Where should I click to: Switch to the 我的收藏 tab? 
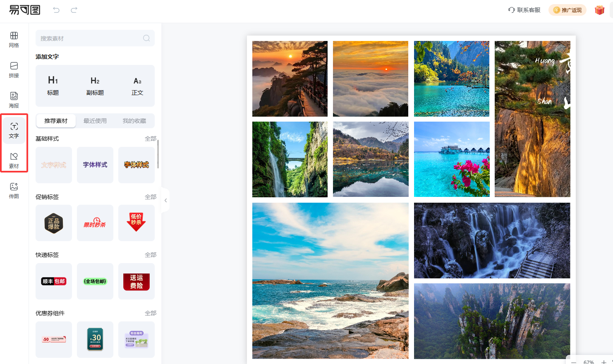pyautogui.click(x=134, y=121)
